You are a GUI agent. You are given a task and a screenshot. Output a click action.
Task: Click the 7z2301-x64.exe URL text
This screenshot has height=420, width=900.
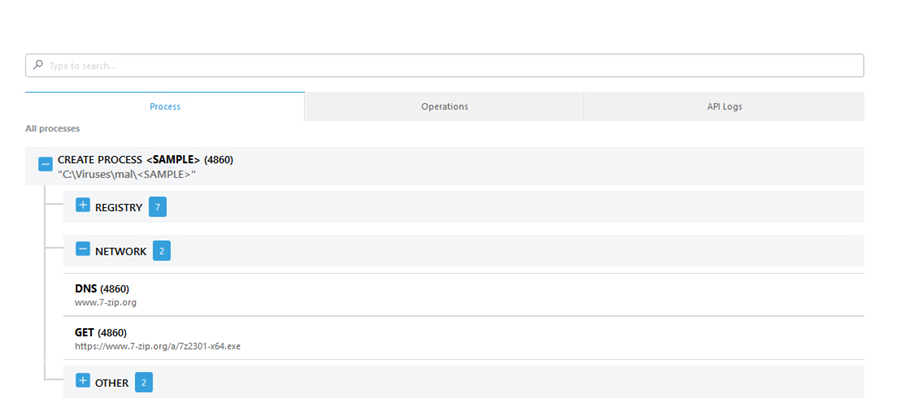pos(158,347)
